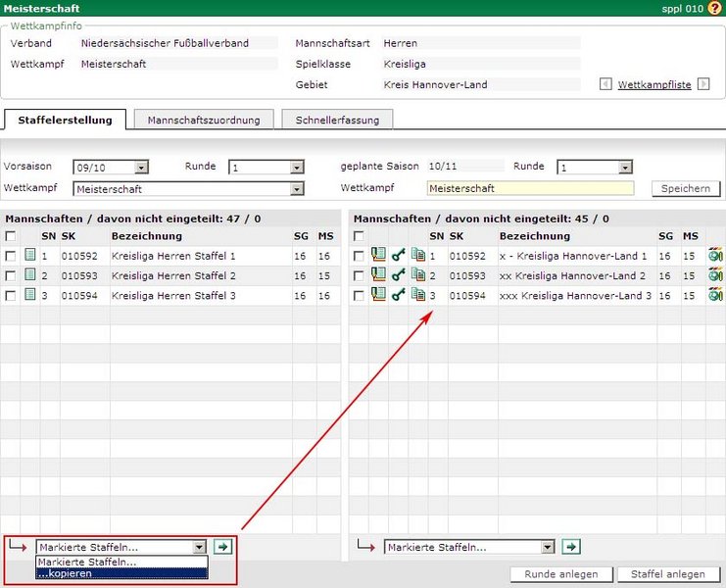Open the book icon for Kreisliga Hannover-Land 2
Screen dimensions: 726x588
378,275
